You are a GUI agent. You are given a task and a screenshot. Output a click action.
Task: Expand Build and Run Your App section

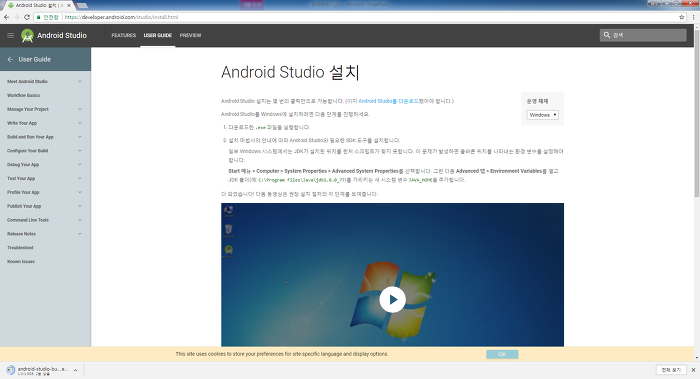coord(80,137)
